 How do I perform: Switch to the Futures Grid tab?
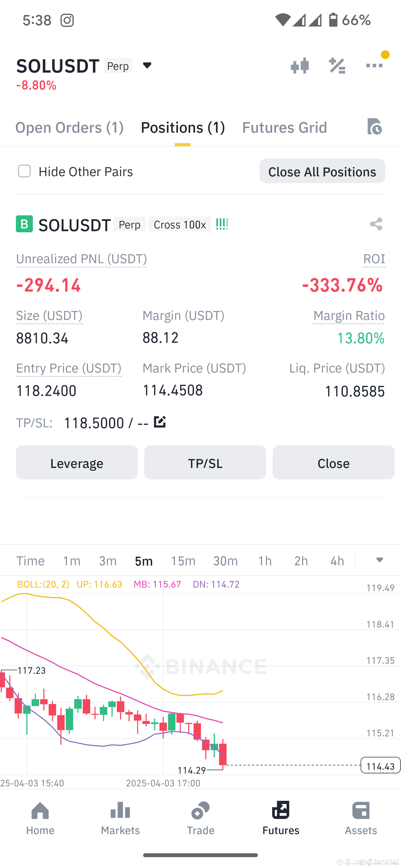click(x=285, y=128)
